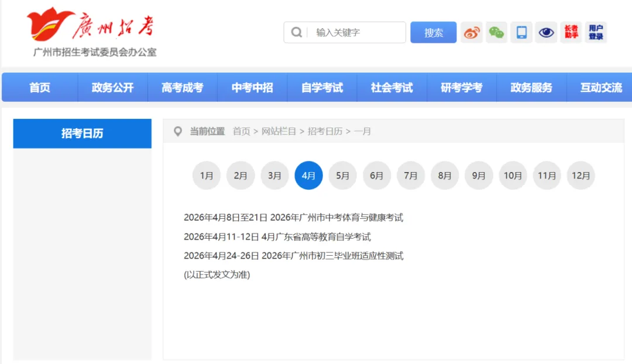632x364 pixels.
Task: Click the magnifier icon in the search bar
Action: pos(296,32)
